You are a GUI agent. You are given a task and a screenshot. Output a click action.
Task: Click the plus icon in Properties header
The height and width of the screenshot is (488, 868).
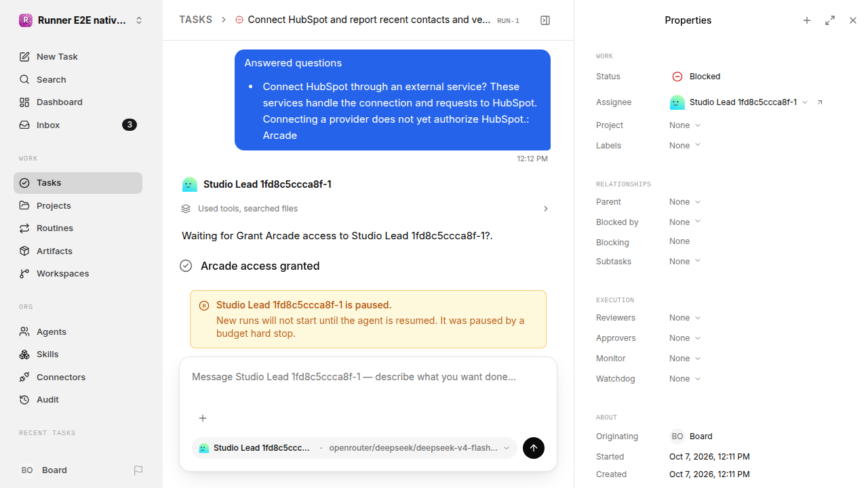[807, 20]
